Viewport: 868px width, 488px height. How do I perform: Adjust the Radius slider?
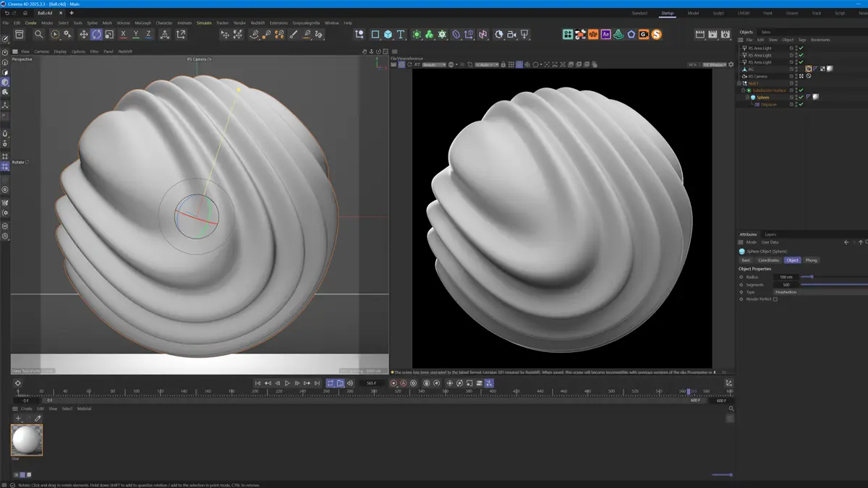click(834, 277)
